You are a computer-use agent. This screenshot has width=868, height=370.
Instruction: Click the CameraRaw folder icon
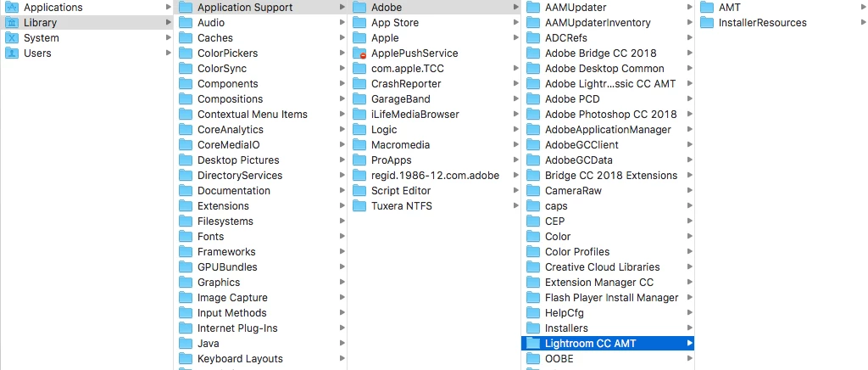tap(534, 191)
